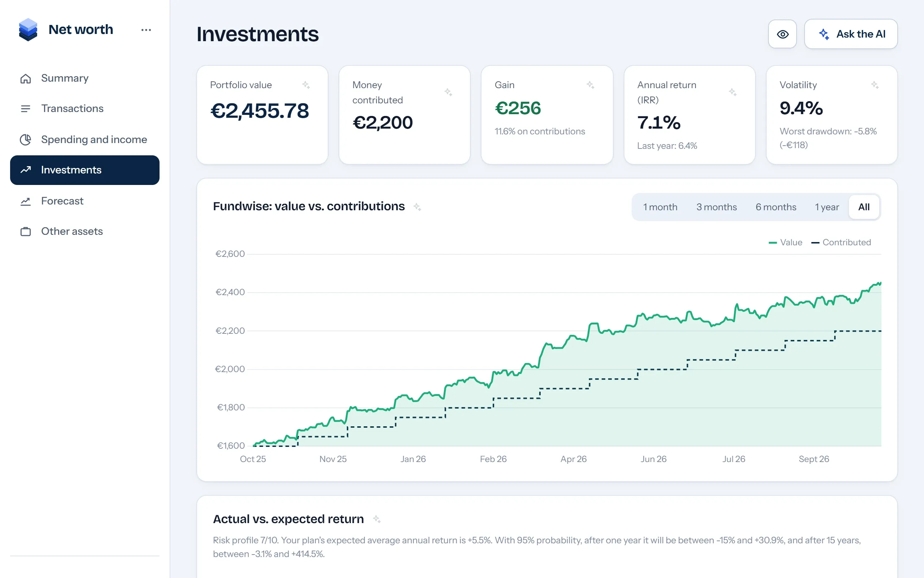
Task: Select the 1 year range tab
Action: click(x=827, y=207)
